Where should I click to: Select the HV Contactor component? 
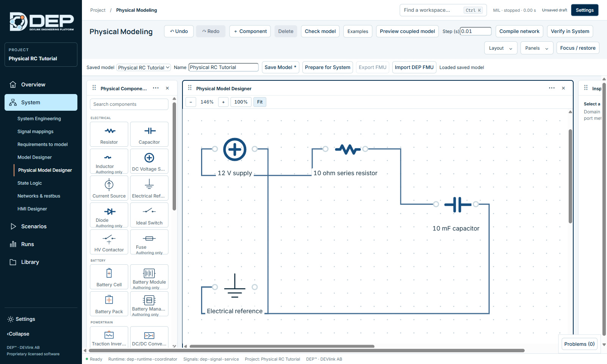click(109, 242)
